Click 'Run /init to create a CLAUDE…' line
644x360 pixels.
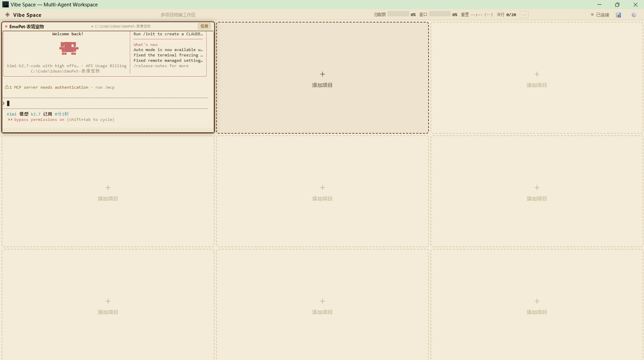[168, 34]
